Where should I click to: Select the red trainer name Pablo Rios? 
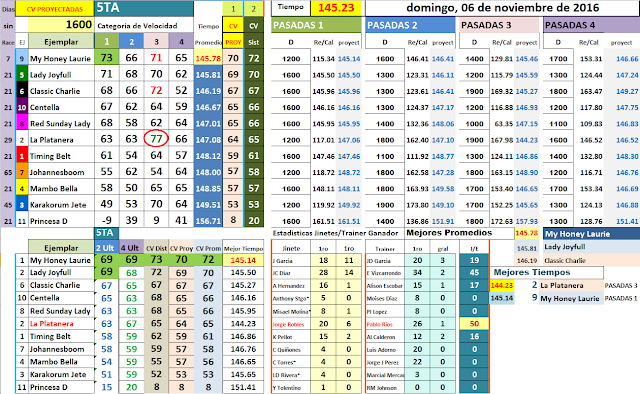tap(380, 324)
